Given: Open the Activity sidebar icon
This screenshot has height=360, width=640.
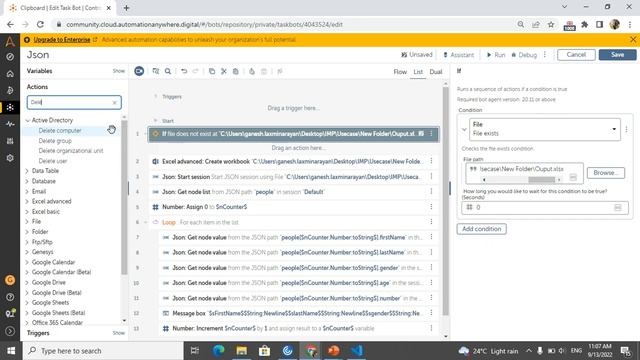Looking at the screenshot, I should coord(10,124).
